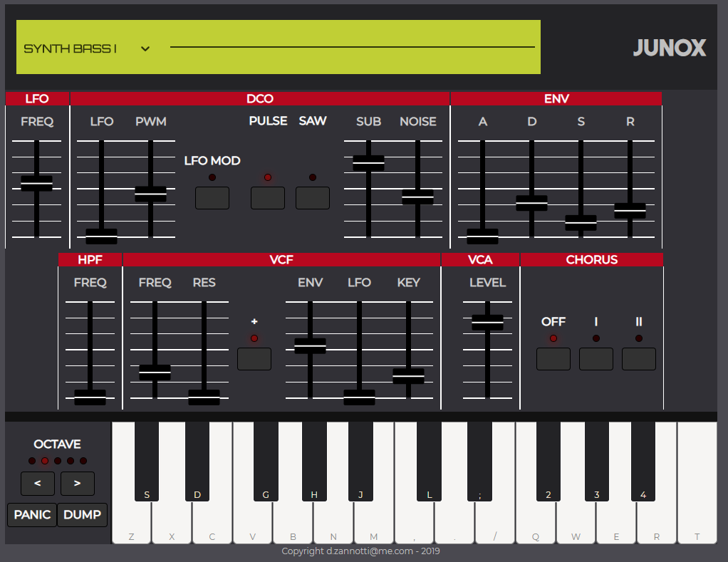728x562 pixels.
Task: Play the white key labeled V
Action: point(253,522)
